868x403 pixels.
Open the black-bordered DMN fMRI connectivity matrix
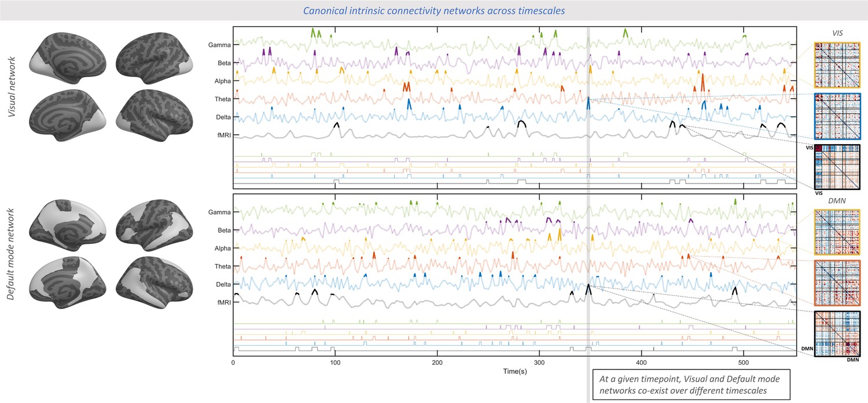[837, 334]
